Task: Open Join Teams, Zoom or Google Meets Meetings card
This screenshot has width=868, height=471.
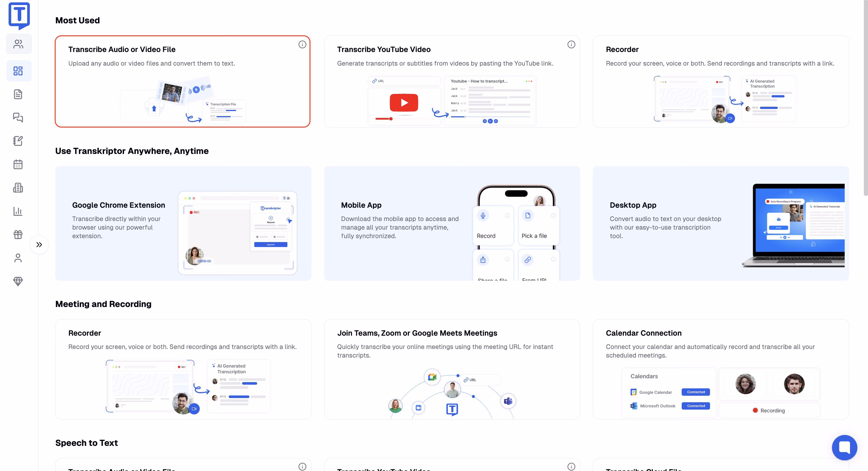Action: pyautogui.click(x=452, y=369)
